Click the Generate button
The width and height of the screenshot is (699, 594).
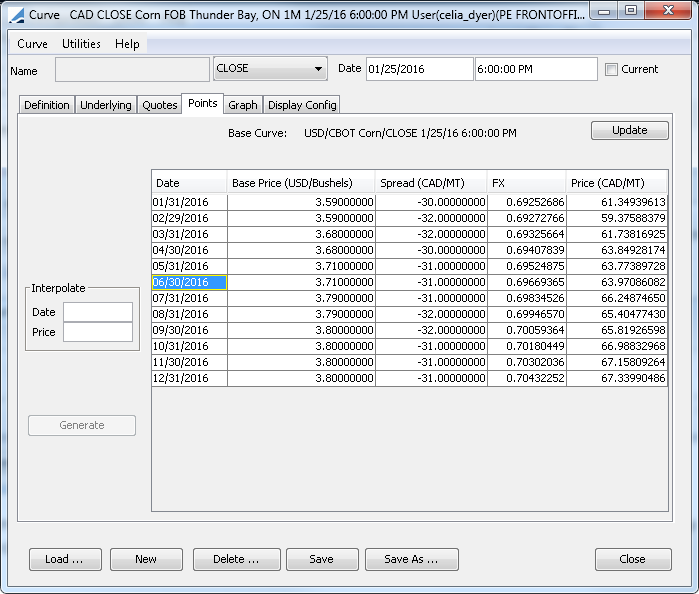tap(82, 425)
